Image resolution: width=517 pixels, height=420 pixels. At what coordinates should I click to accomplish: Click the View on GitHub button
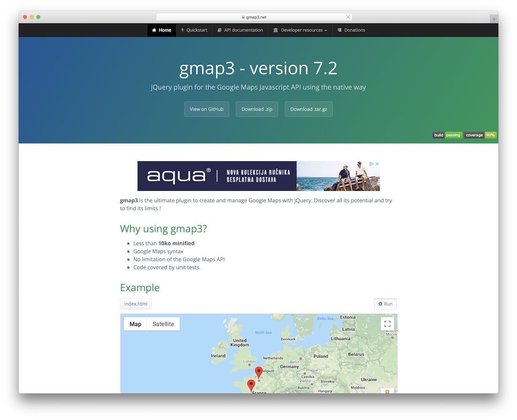point(206,109)
